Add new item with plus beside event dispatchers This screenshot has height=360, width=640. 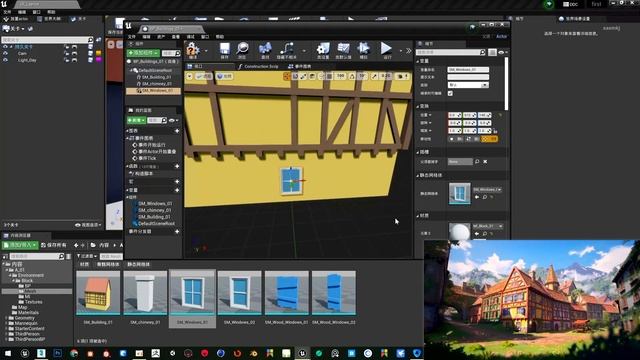(x=177, y=231)
